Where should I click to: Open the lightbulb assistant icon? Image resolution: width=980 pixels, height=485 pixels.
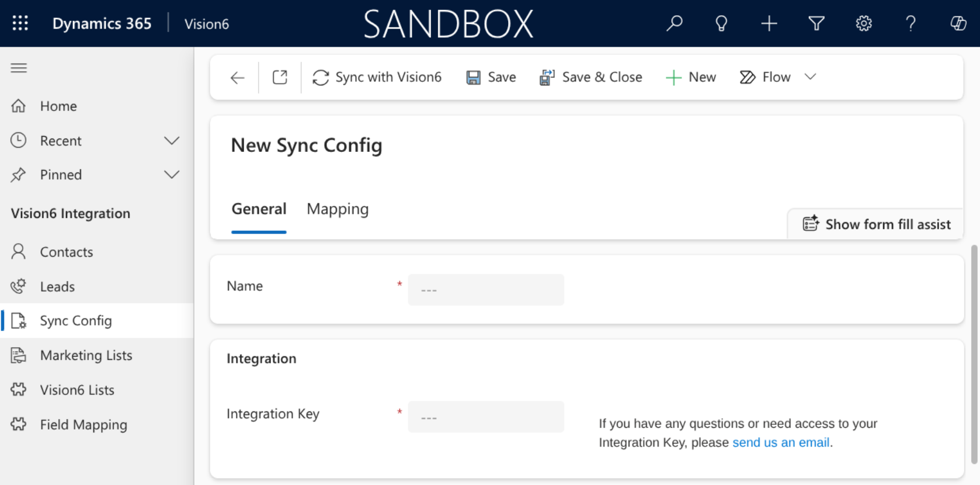pos(722,23)
